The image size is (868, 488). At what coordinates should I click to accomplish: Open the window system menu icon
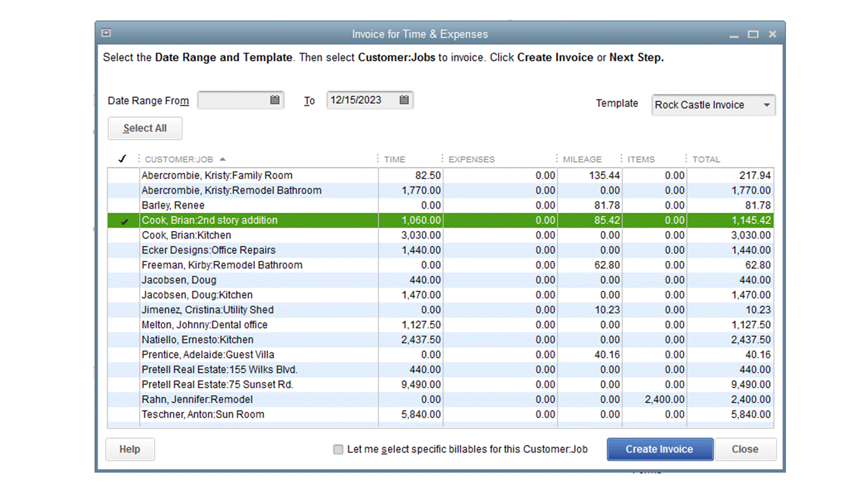(x=106, y=33)
